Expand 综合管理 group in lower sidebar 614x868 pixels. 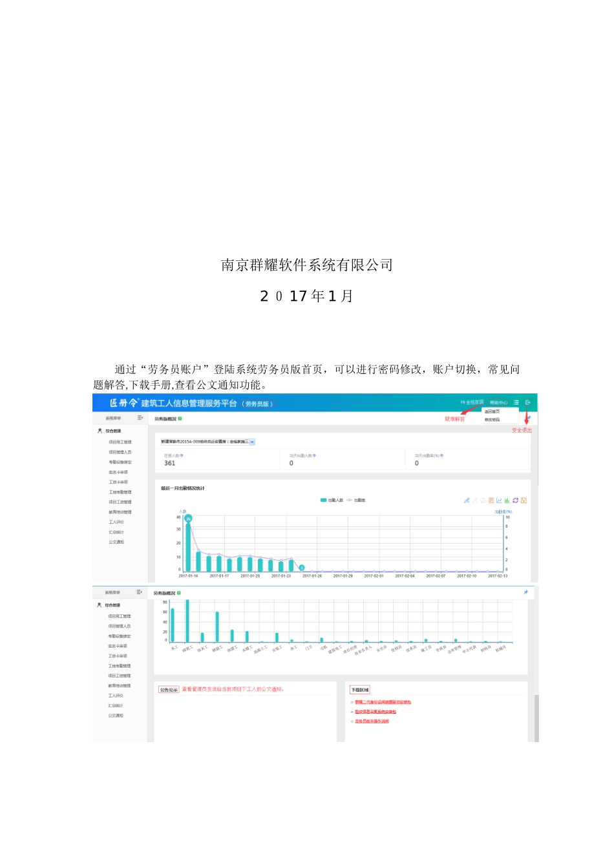pos(112,605)
